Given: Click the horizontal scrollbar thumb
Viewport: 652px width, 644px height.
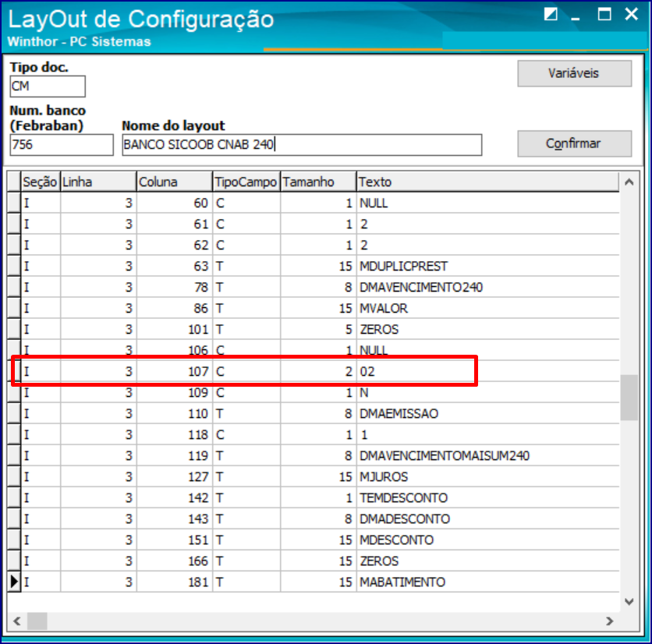Looking at the screenshot, I should pyautogui.click(x=37, y=621).
